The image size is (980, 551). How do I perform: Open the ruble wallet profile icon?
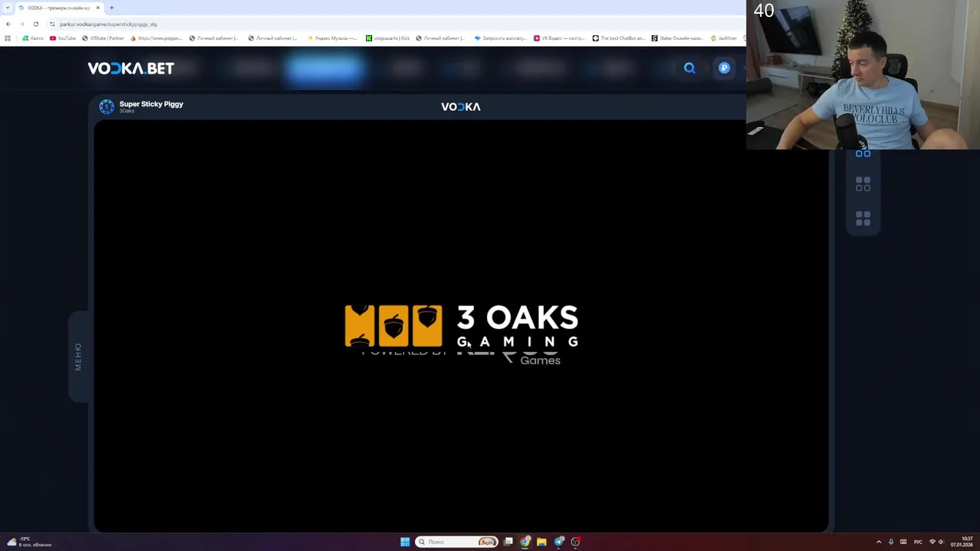724,68
